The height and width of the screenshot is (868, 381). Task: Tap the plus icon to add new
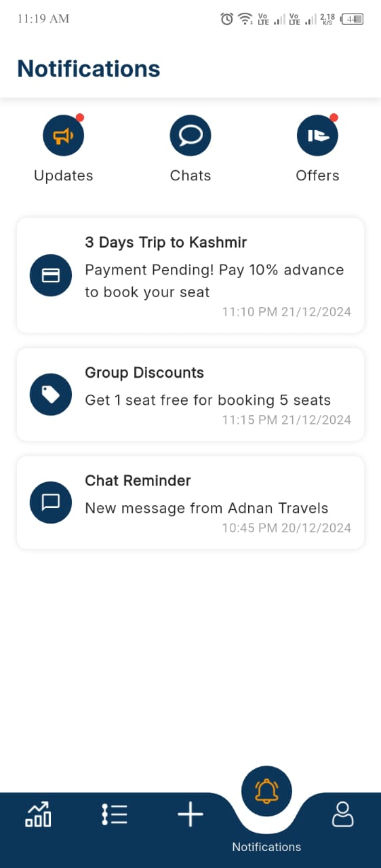[x=190, y=814]
